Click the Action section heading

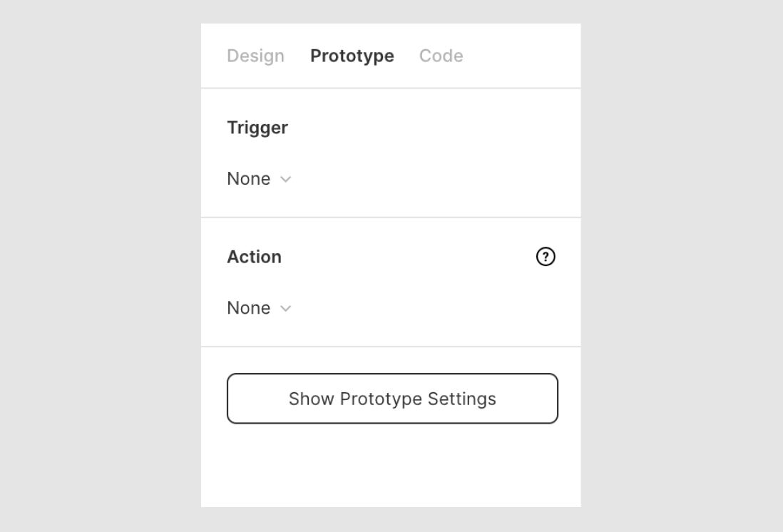(x=254, y=257)
